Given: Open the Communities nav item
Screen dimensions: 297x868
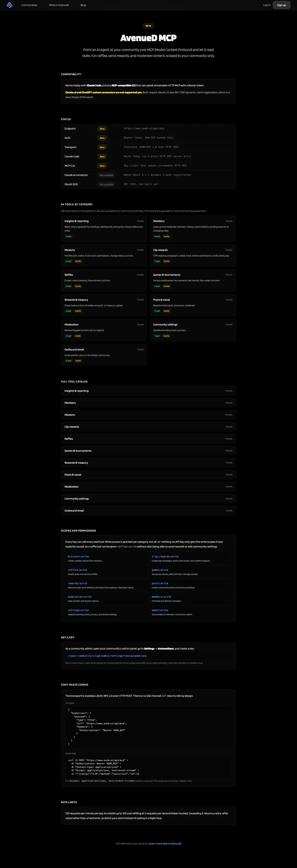Looking at the screenshot, I should pos(29,5).
